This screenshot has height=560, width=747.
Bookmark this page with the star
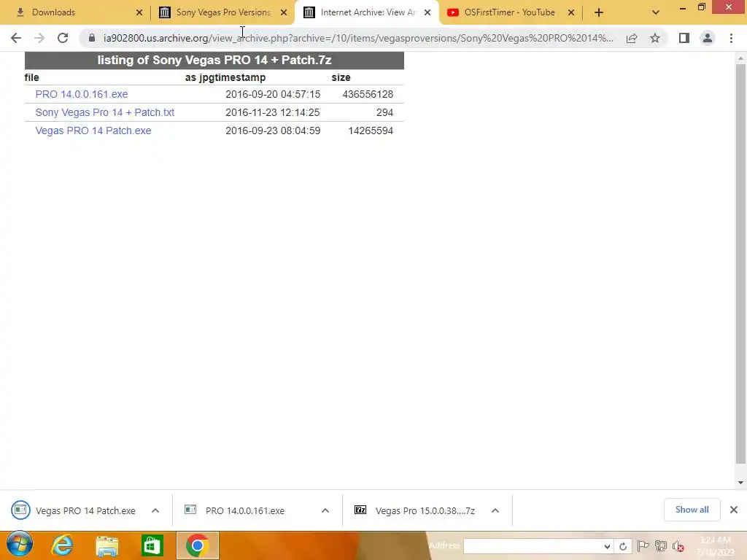coord(655,38)
